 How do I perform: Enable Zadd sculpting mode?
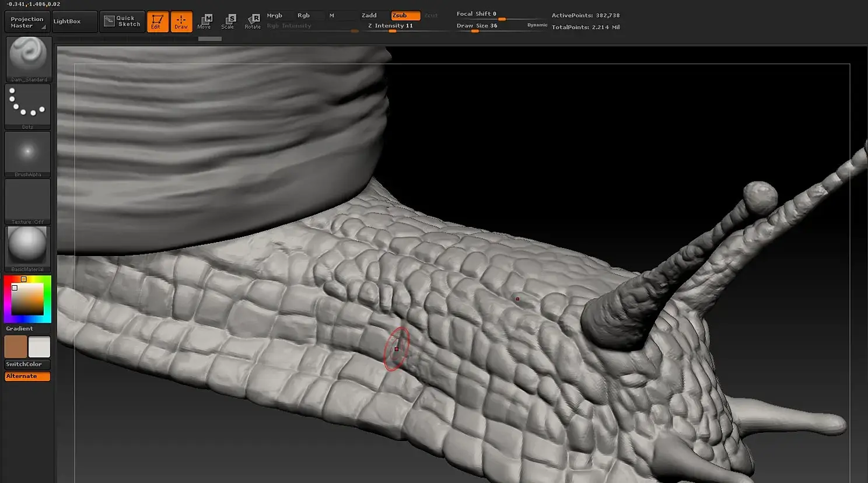(369, 16)
